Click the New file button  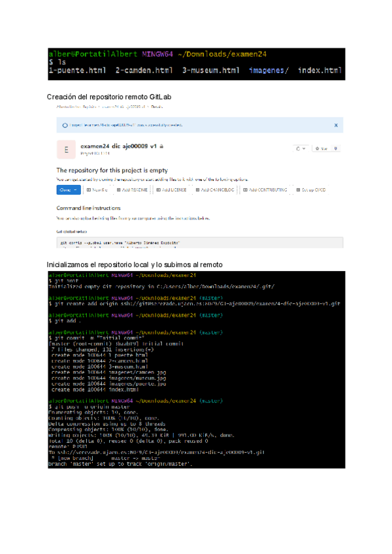pyautogui.click(x=97, y=189)
